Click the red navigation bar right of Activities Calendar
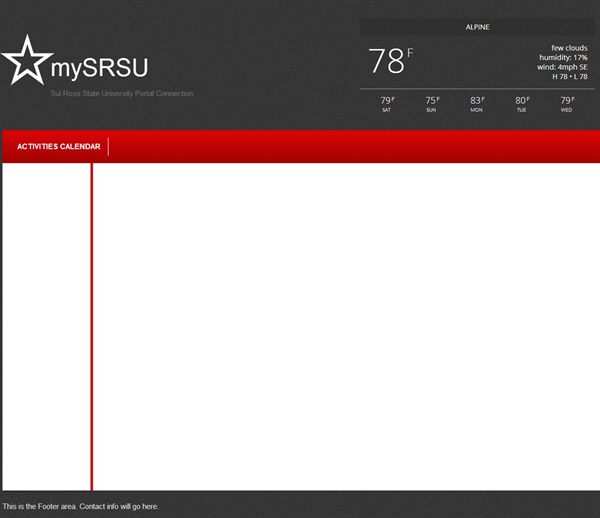The width and height of the screenshot is (600, 518). coord(350,147)
